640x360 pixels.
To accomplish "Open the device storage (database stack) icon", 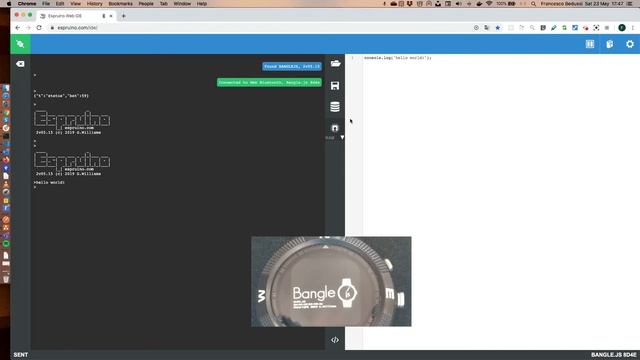I will point(335,107).
